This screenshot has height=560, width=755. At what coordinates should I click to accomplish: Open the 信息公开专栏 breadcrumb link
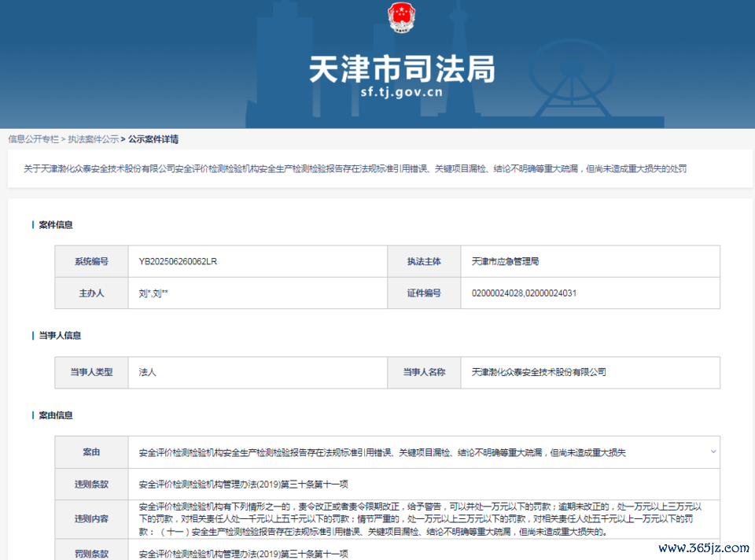point(33,139)
